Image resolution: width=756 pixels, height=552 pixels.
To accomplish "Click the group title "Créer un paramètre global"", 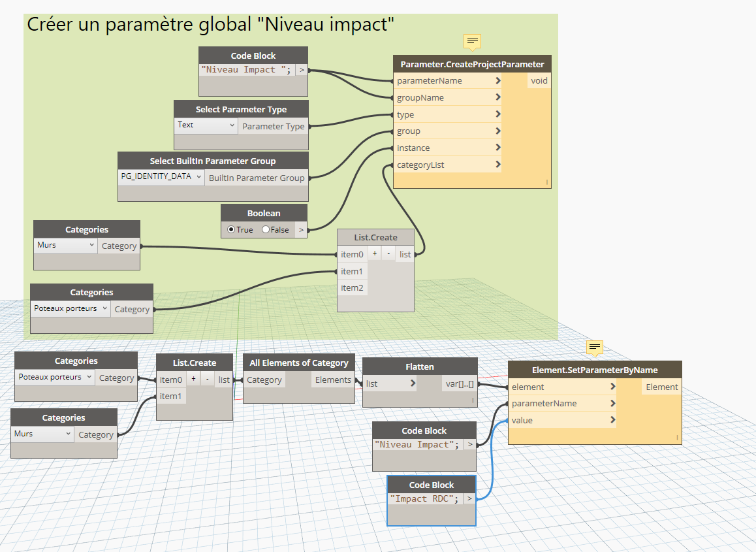I will pyautogui.click(x=210, y=25).
